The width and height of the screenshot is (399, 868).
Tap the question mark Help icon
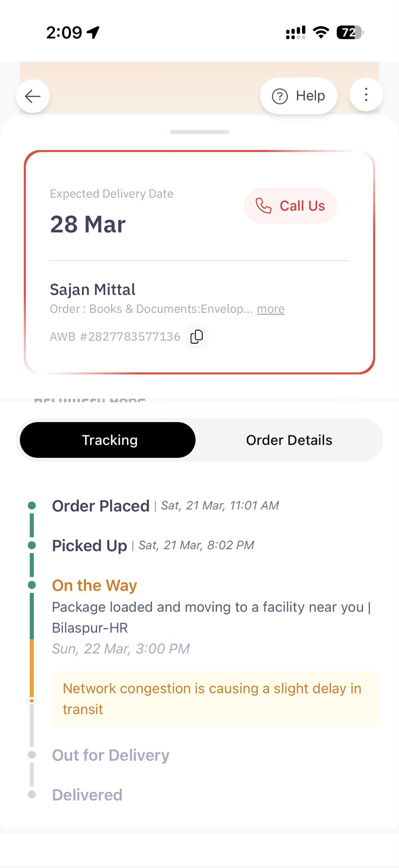pyautogui.click(x=280, y=96)
